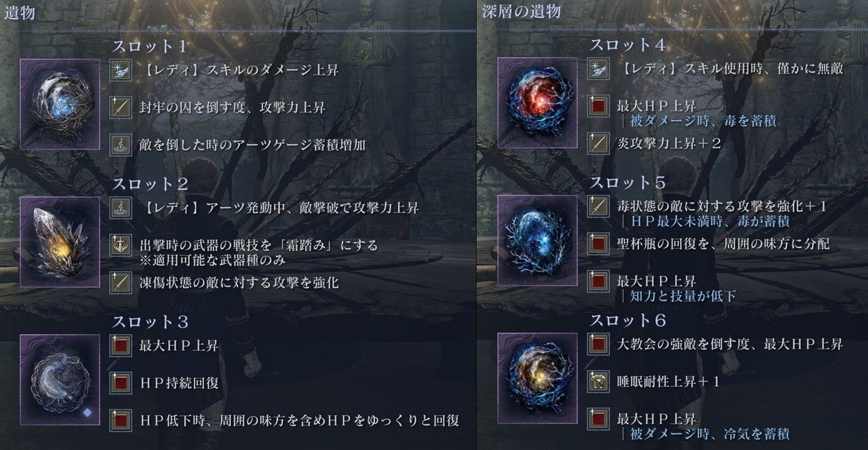This screenshot has height=450, width=868.
Task: Click the skill icon beside 【レディ】スキルのダメージ上昇
Action: (x=121, y=70)
